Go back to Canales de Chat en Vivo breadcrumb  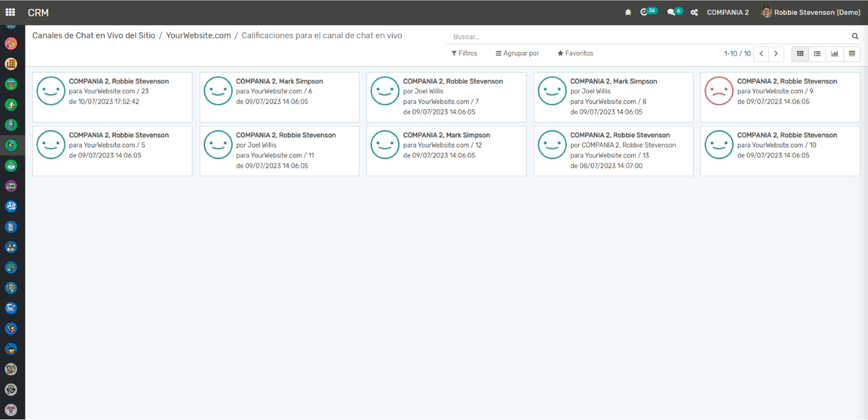point(93,35)
